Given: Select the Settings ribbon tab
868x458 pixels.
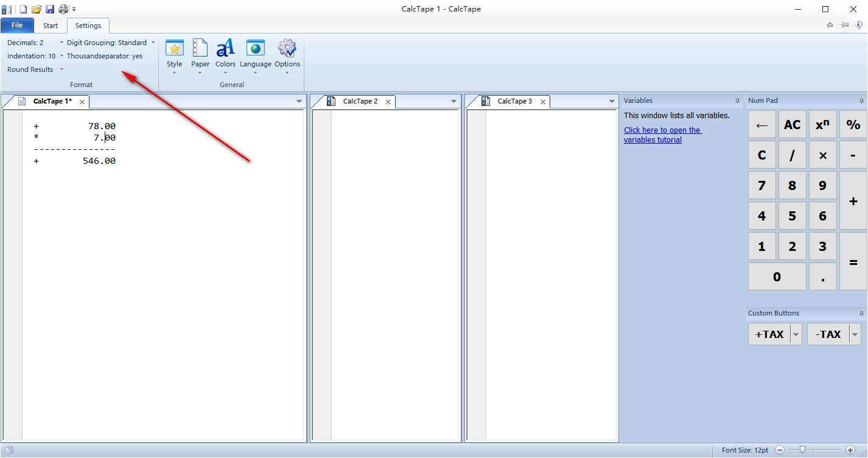Looking at the screenshot, I should click(88, 26).
